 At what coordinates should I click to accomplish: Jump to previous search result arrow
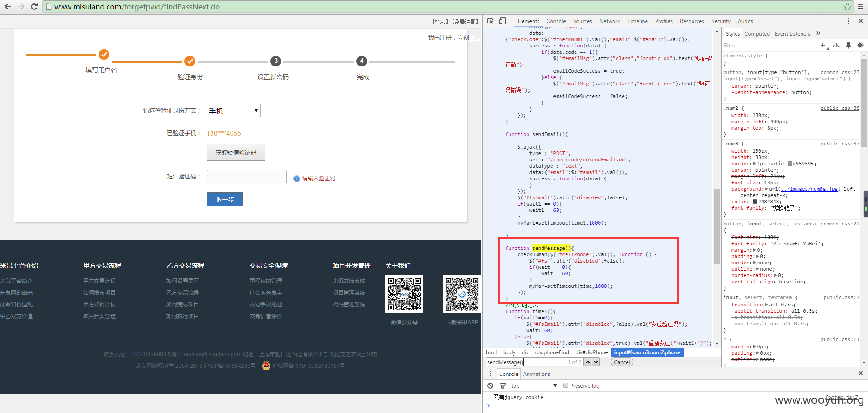pyautogui.click(x=588, y=362)
